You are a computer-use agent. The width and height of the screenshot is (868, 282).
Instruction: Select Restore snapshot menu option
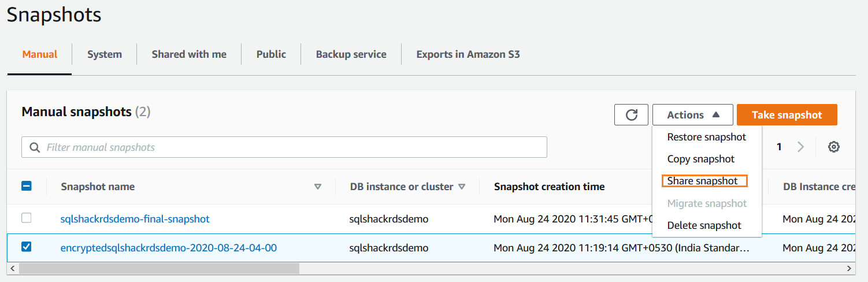(x=706, y=137)
